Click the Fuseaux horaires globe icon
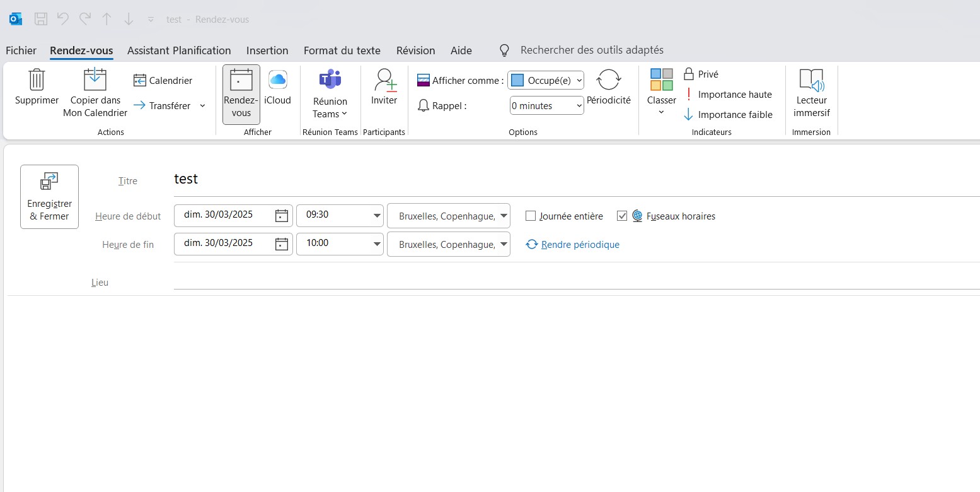 [x=637, y=216]
